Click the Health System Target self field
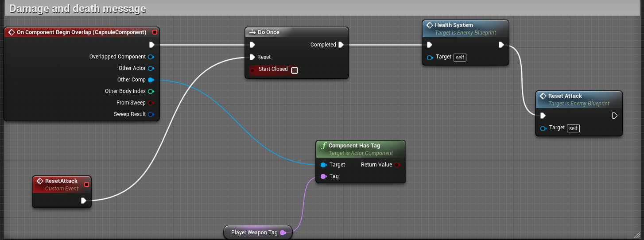This screenshot has height=240, width=644. tap(460, 58)
